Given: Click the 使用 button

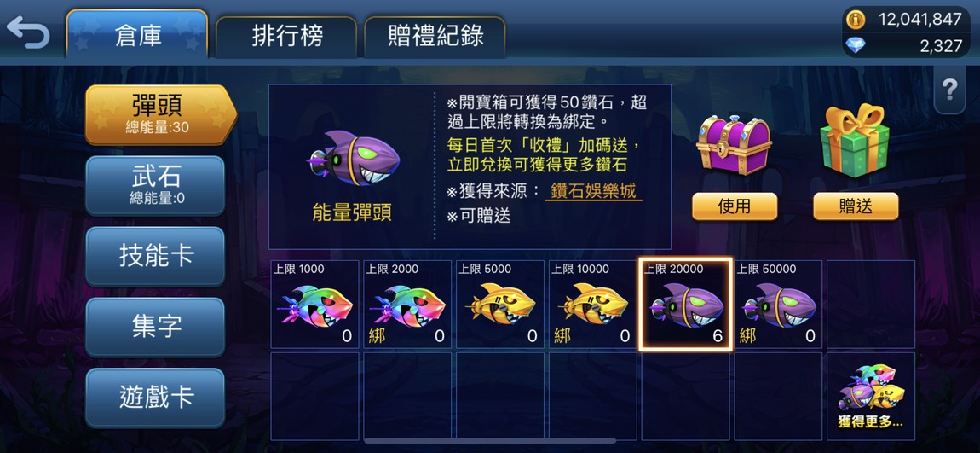Looking at the screenshot, I should coord(735,206).
